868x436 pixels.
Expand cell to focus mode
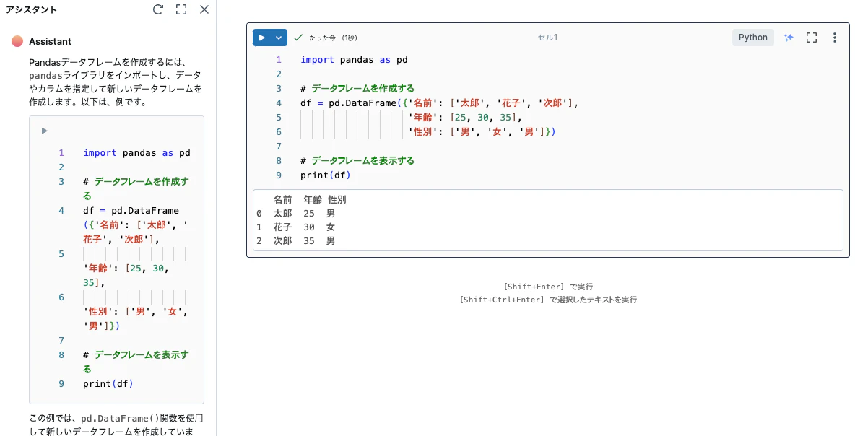pyautogui.click(x=812, y=38)
